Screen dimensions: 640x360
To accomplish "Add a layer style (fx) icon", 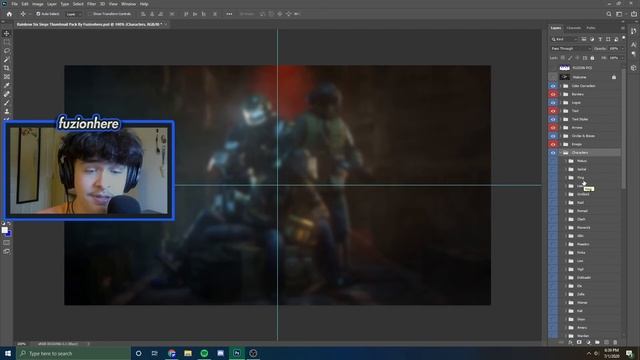I will tap(570, 342).
